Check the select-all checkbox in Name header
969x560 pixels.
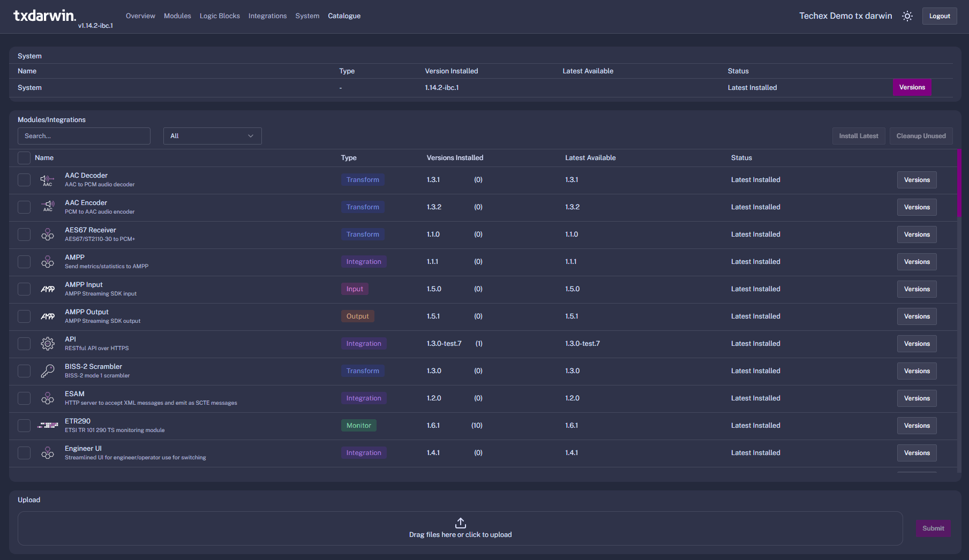[x=24, y=158]
